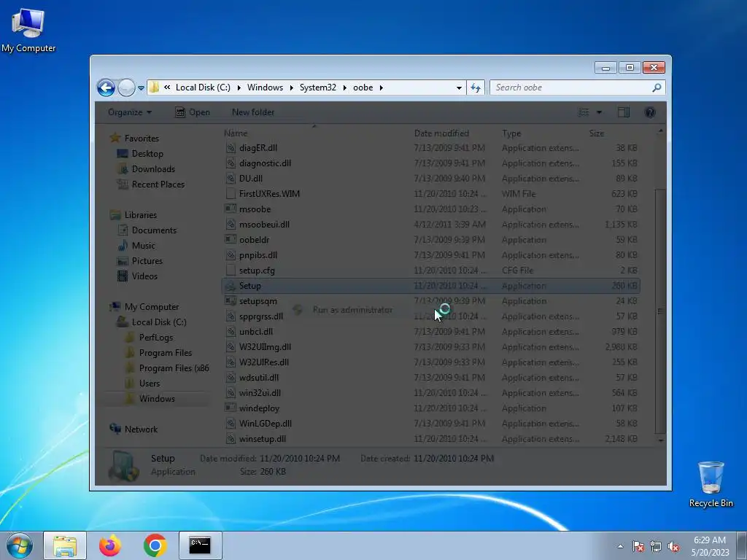
Task: Click Local Disk (C:) breadcrumb segment
Action: [x=203, y=87]
